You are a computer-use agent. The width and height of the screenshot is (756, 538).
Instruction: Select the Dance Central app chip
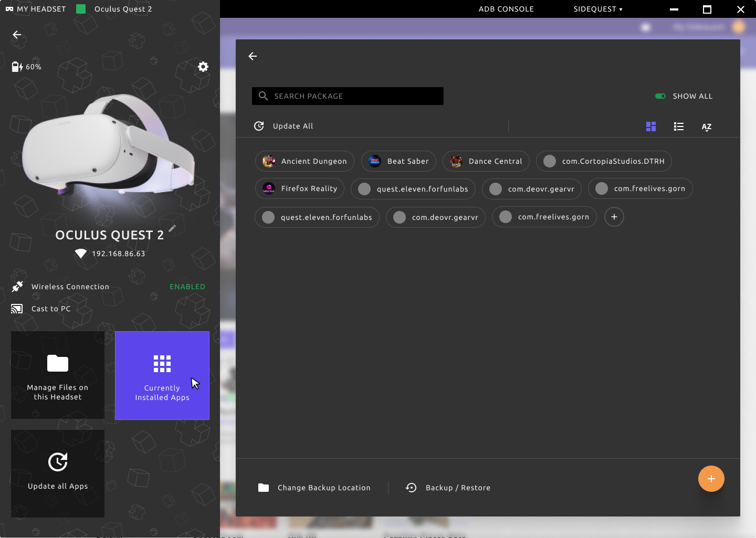[486, 161]
